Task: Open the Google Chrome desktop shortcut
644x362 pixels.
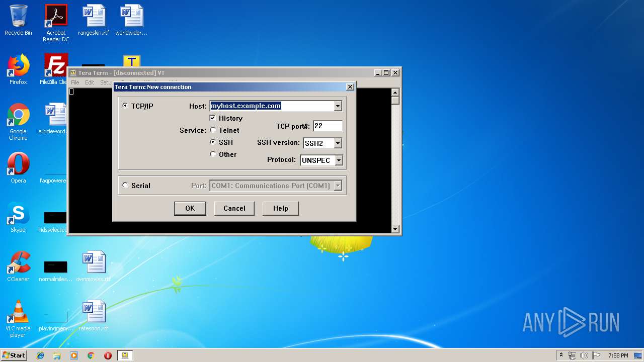Action: click(x=18, y=122)
